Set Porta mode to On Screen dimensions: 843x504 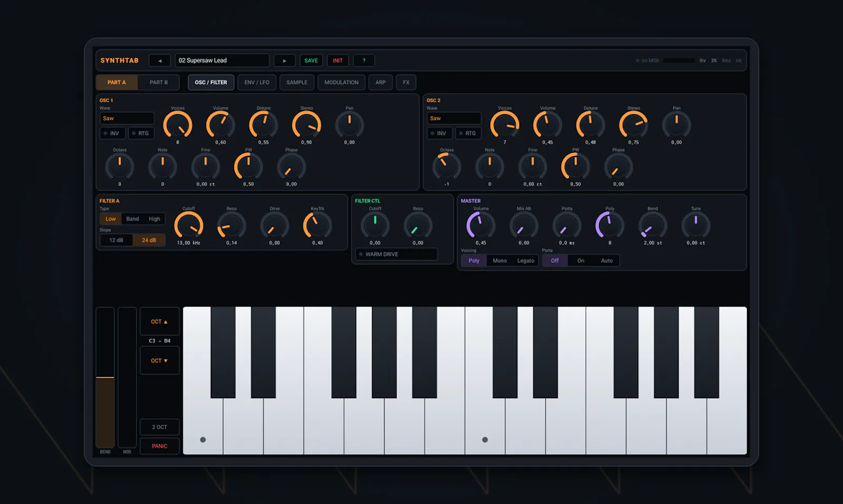[x=581, y=261]
